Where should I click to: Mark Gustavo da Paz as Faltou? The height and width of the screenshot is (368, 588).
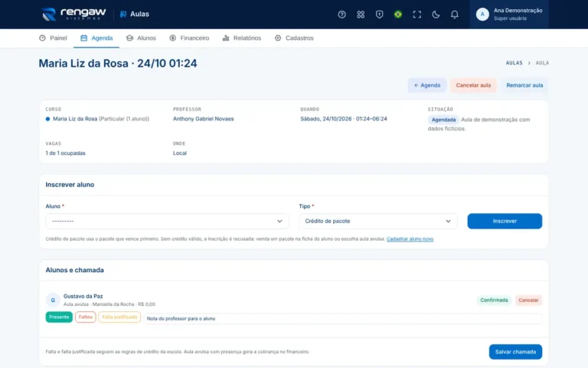(x=86, y=317)
